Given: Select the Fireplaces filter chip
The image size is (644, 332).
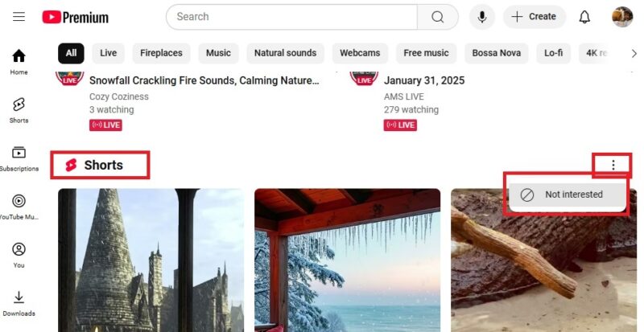Looking at the screenshot, I should pos(161,53).
